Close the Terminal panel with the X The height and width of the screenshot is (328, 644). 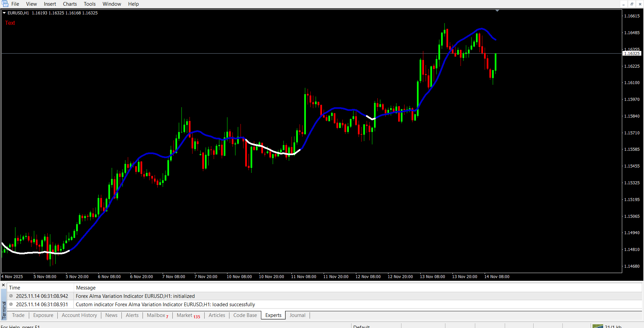pyautogui.click(x=3, y=285)
